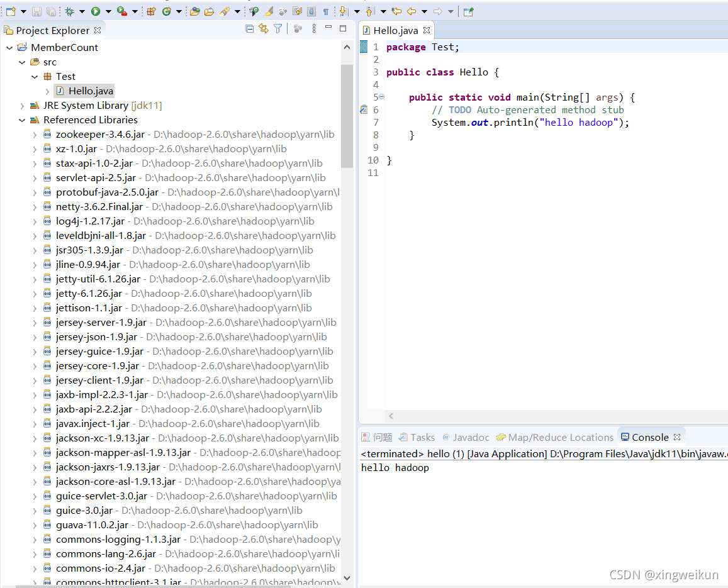Toggle Pin Editor in toolbar

coord(469,11)
